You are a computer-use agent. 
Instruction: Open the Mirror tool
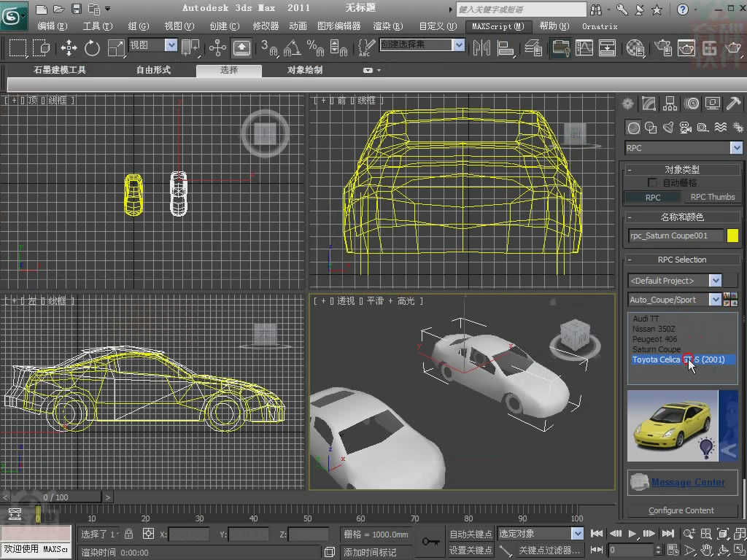point(481,47)
